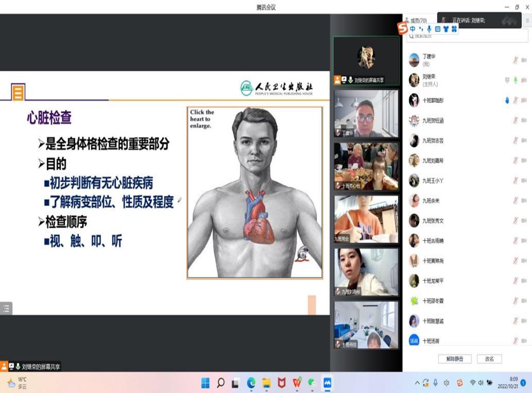Click Microsoft Edge taskbar icon
The image size is (532, 393).
(x=251, y=383)
